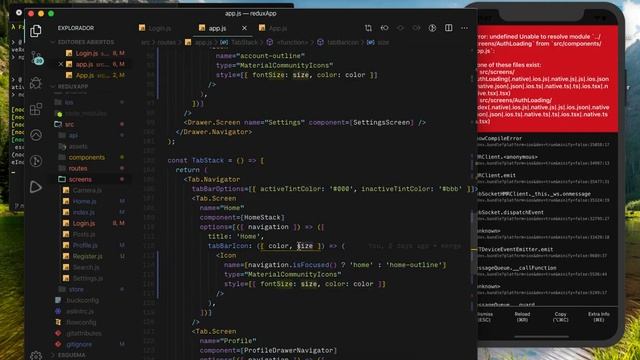This screenshot has height=360, width=640.
Task: Open the Explorer view in activity bar
Action: coord(36,31)
